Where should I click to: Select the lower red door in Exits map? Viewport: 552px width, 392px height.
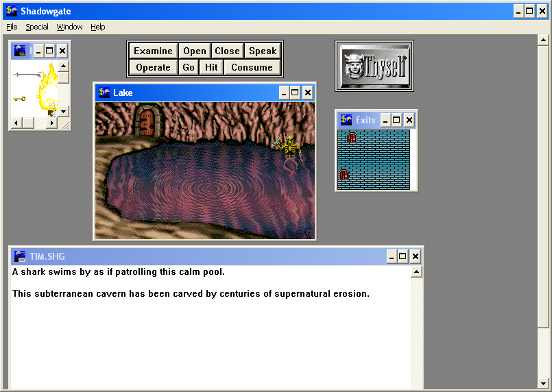344,175
